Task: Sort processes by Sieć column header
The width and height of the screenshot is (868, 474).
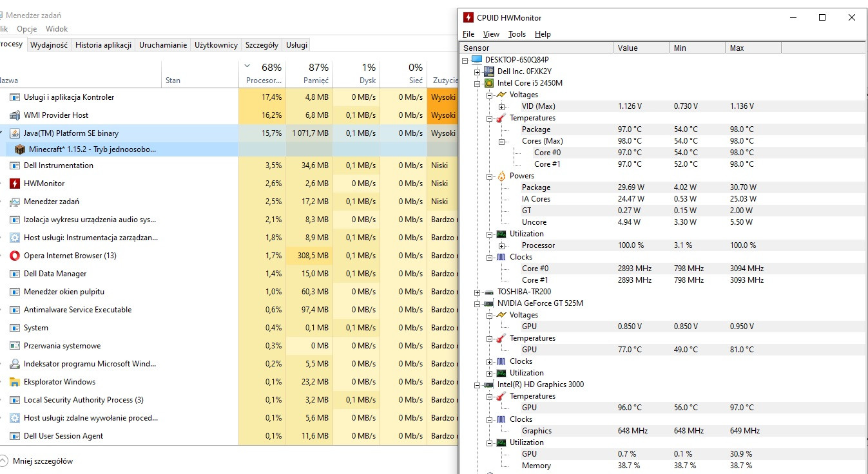Action: pyautogui.click(x=404, y=73)
